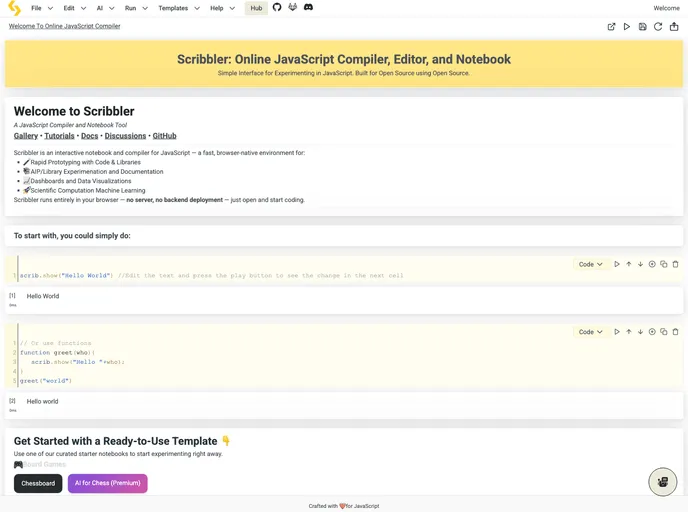Open the Chessboard template
The image size is (688, 512).
(x=38, y=483)
